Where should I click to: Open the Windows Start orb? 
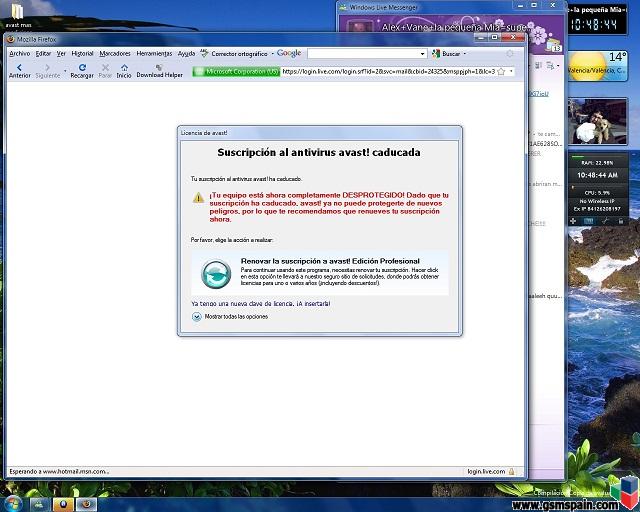tap(13, 504)
